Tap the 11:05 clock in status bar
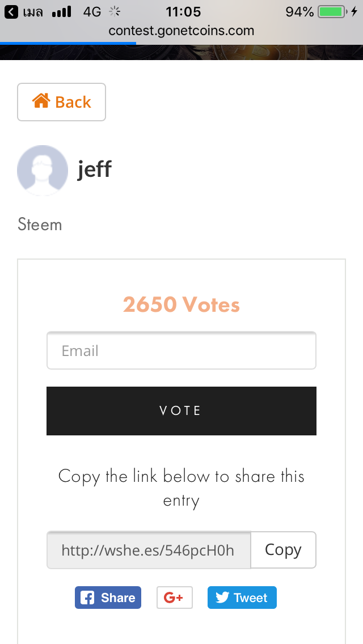The image size is (363, 644). (183, 12)
